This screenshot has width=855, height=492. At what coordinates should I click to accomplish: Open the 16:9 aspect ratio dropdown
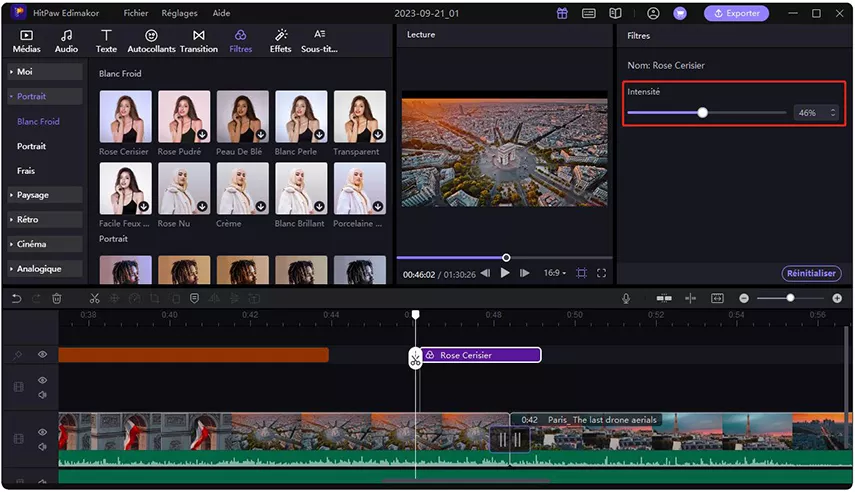tap(555, 273)
